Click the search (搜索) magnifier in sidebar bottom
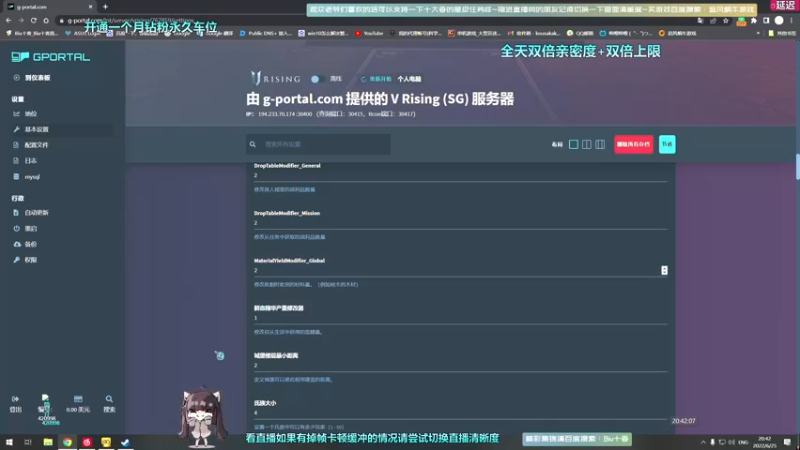This screenshot has height=450, width=800. pyautogui.click(x=109, y=399)
